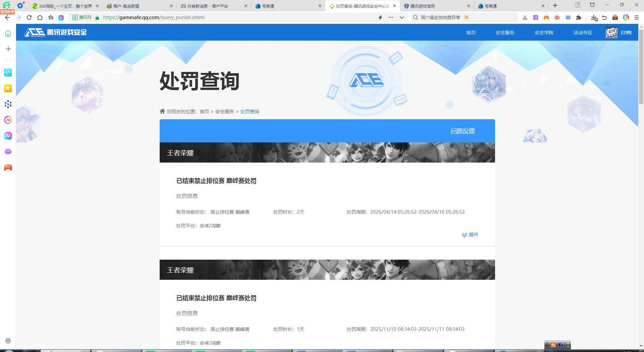Launch the AI assistant toolbar icon
644x352 pixels.
tap(626, 17)
